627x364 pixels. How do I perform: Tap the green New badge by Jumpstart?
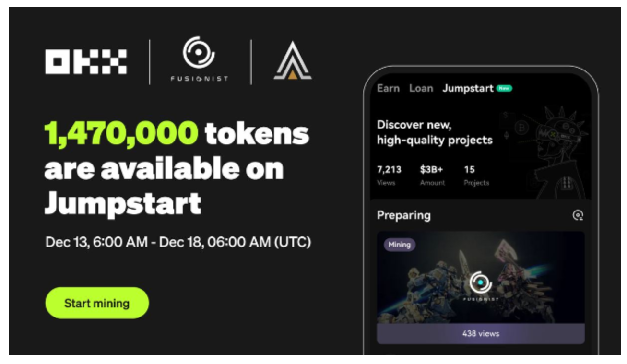(x=504, y=88)
